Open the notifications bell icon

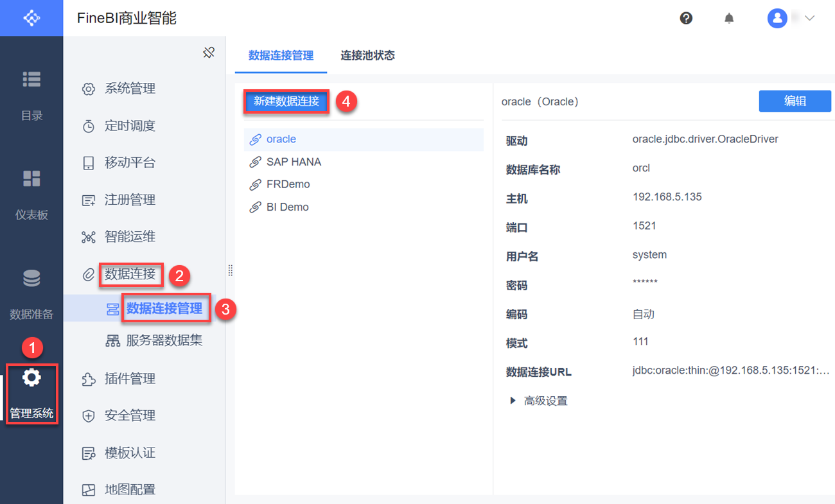(x=729, y=19)
